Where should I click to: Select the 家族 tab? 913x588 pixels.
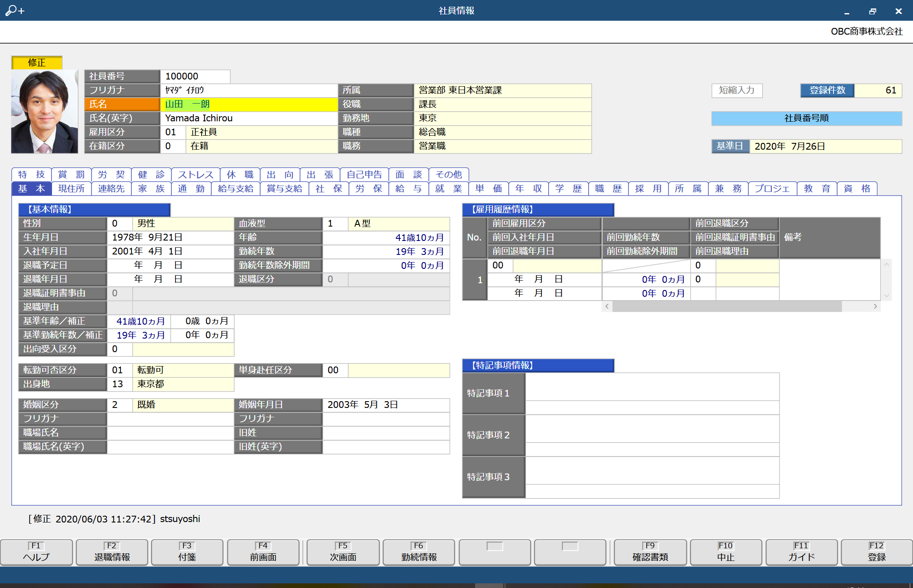pos(151,189)
